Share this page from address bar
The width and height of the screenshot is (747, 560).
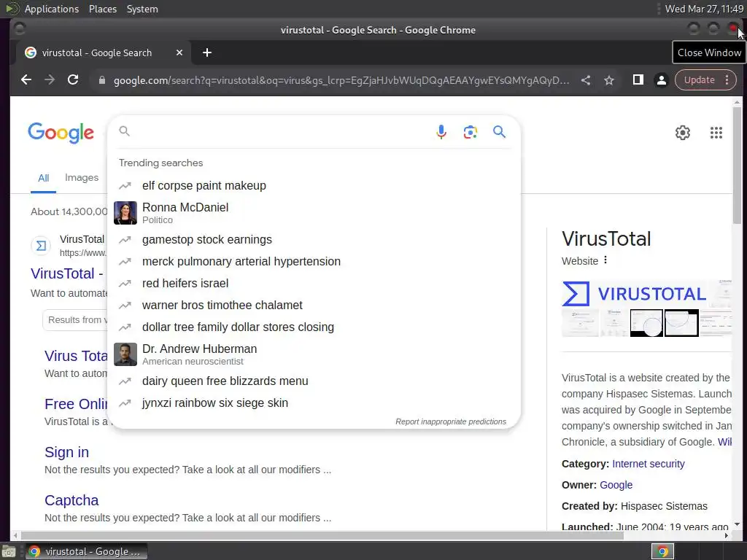tap(586, 80)
